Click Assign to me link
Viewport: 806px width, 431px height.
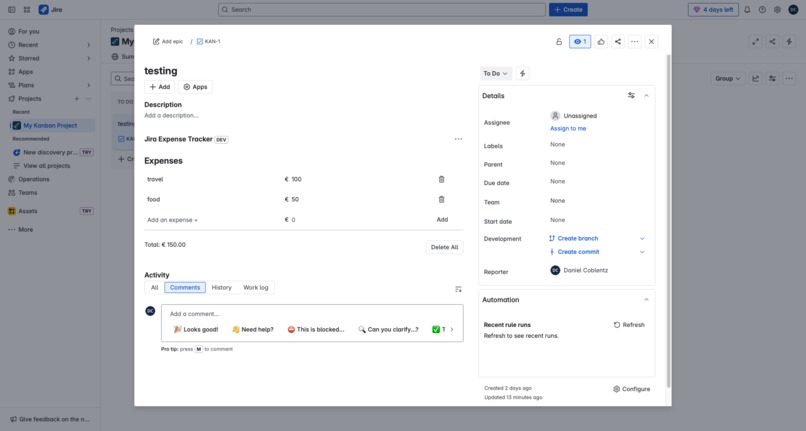click(568, 129)
